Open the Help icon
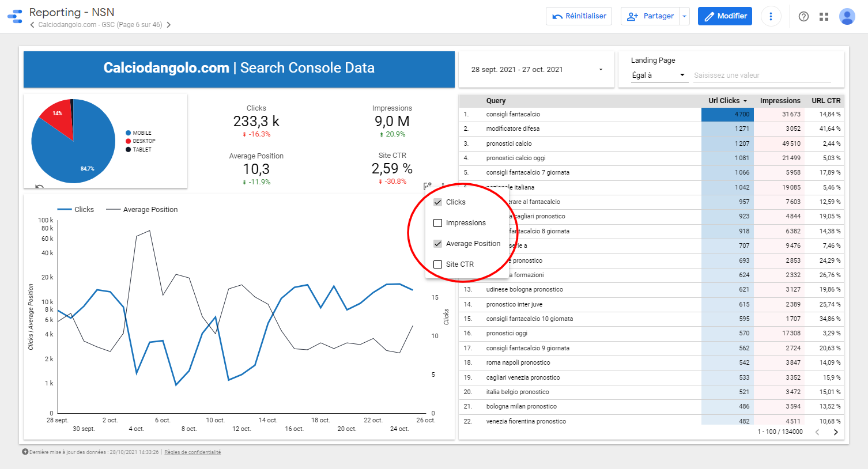868x469 pixels. [803, 17]
